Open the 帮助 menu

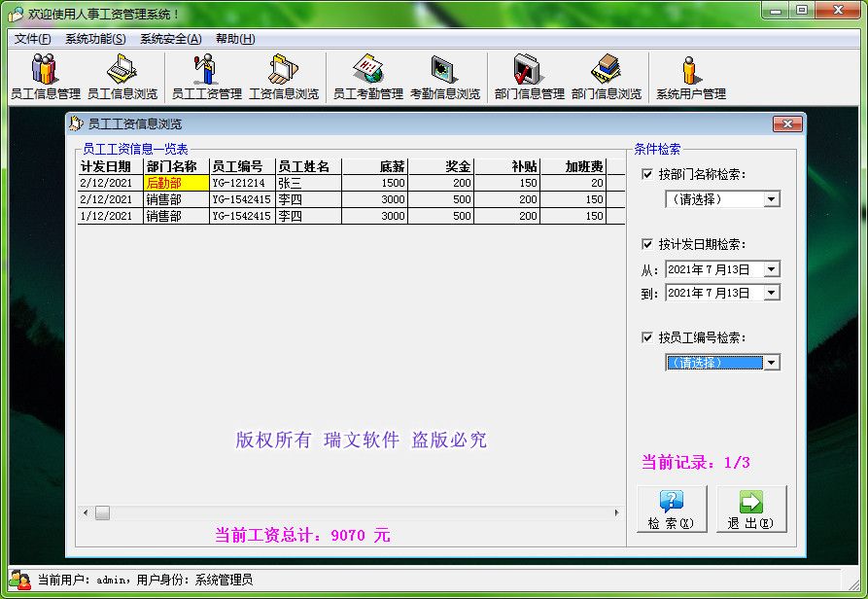233,39
